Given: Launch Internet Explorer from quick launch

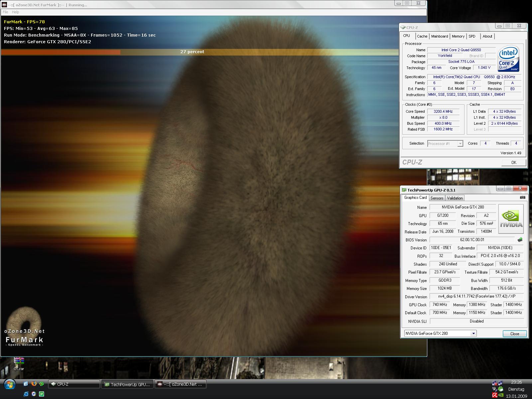Looking at the screenshot, I should coord(26,394).
